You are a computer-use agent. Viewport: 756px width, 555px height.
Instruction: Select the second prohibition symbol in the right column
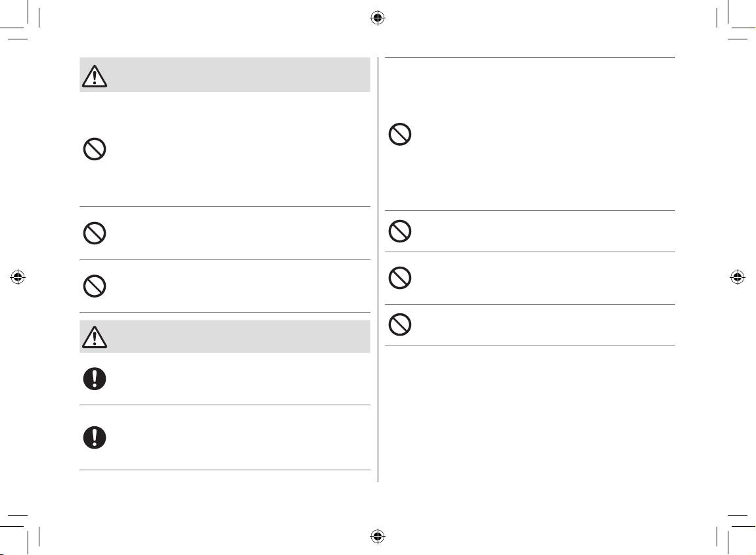[400, 231]
